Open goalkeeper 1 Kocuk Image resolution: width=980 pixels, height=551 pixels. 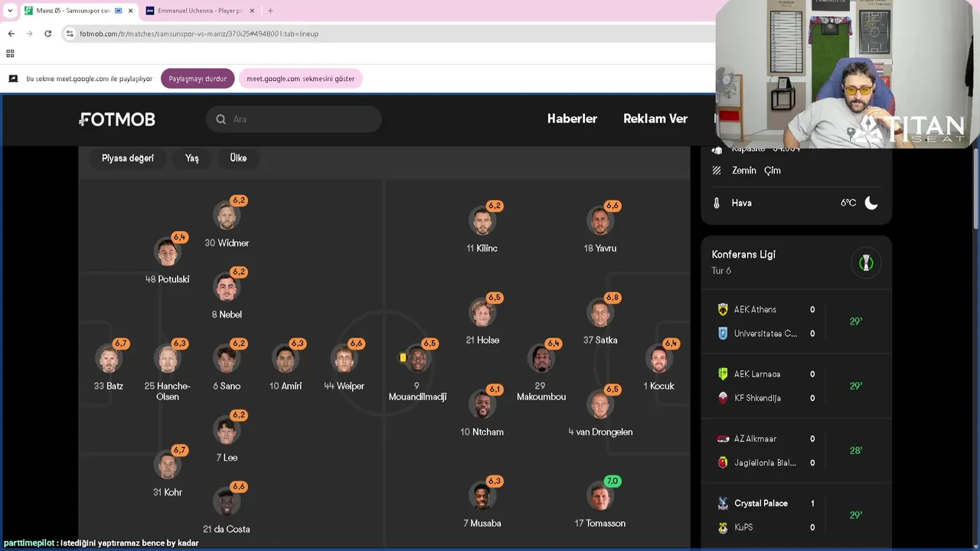(659, 366)
